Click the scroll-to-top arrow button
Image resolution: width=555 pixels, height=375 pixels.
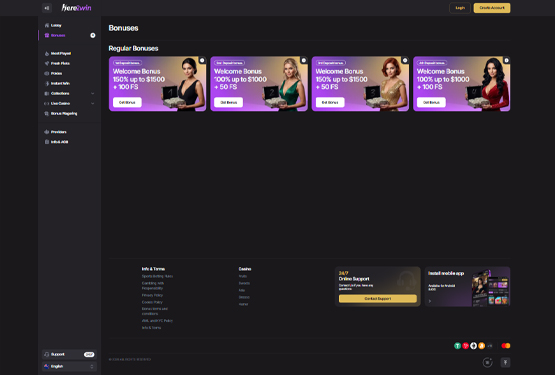point(505,362)
